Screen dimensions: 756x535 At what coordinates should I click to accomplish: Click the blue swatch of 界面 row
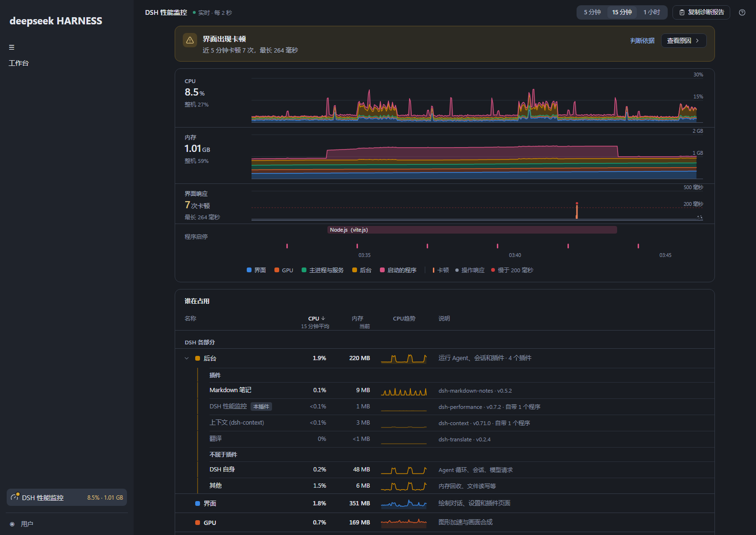pos(198,503)
